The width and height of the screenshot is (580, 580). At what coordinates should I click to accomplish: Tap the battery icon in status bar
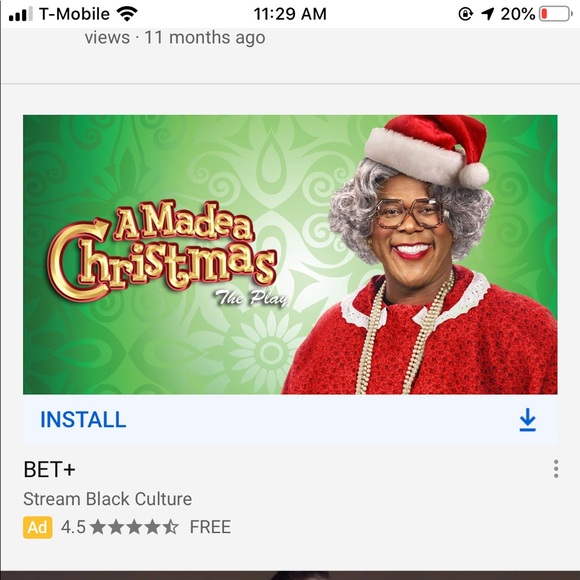point(556,14)
